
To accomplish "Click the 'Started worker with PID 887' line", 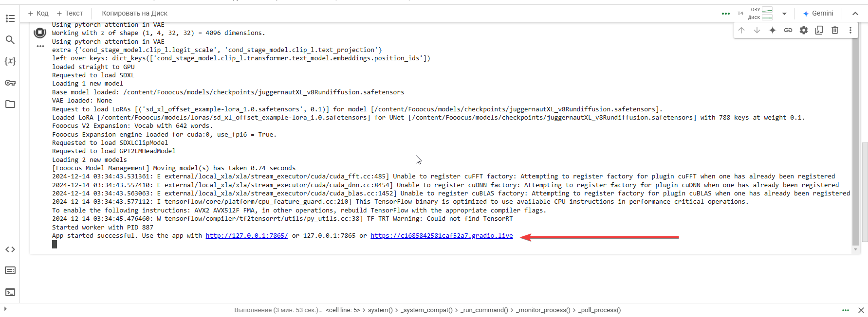I will [x=103, y=228].
